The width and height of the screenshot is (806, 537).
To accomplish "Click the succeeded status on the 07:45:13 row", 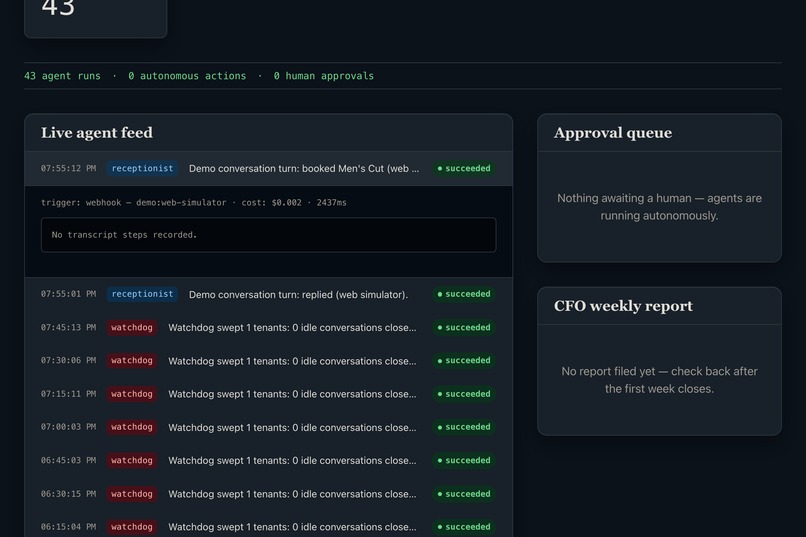I will (464, 327).
